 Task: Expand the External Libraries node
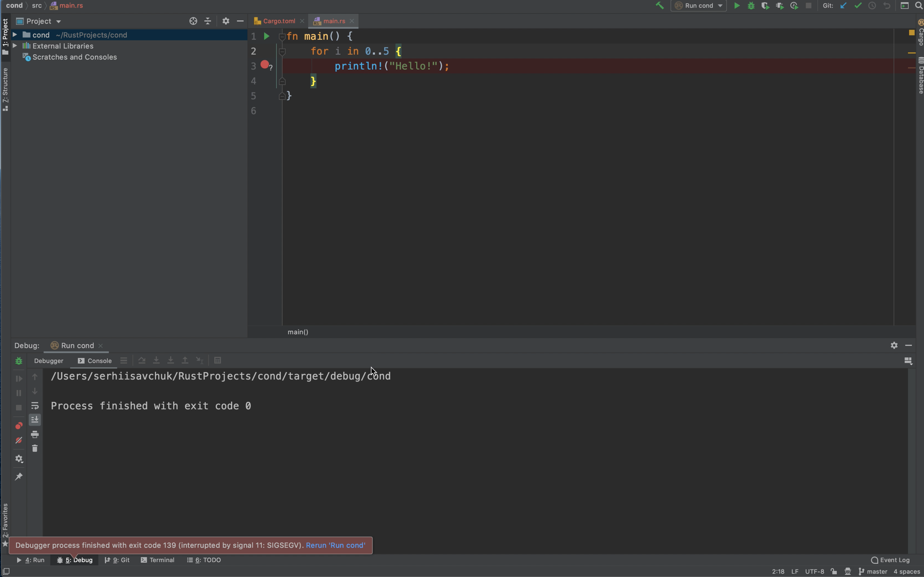coord(15,46)
